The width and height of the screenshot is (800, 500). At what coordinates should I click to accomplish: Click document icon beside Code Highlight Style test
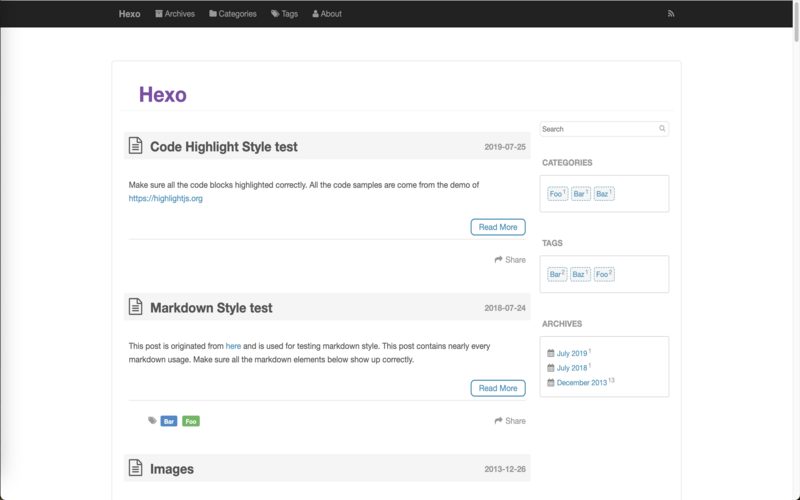pos(135,146)
